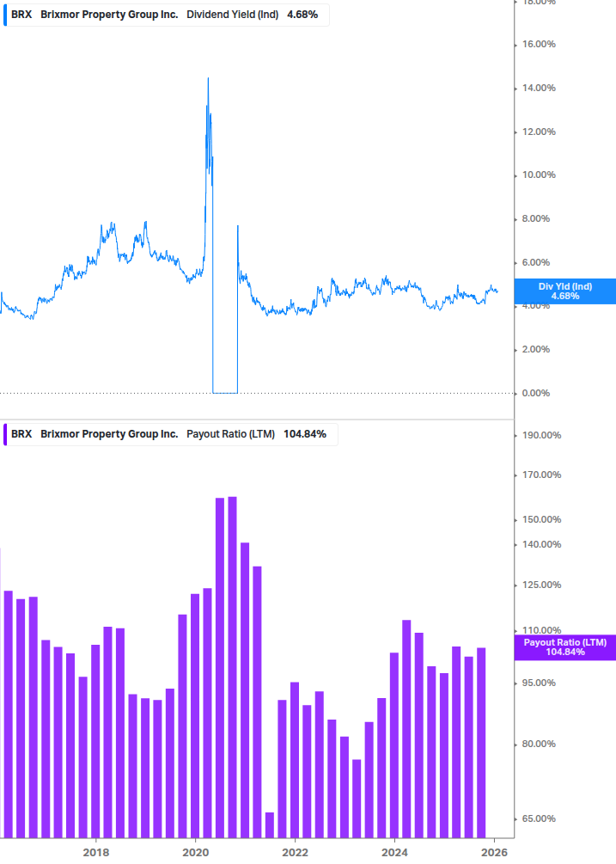Click the 2022 label on the time axis

(x=295, y=852)
